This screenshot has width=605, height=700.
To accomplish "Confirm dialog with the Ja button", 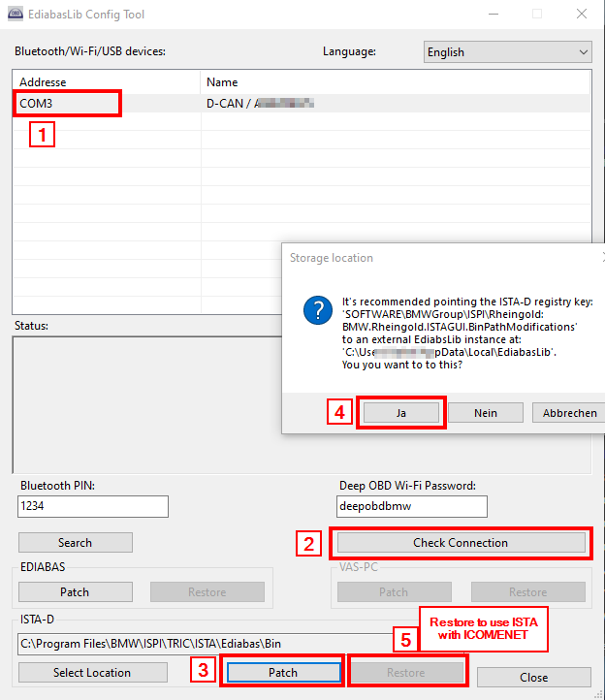I will [400, 413].
